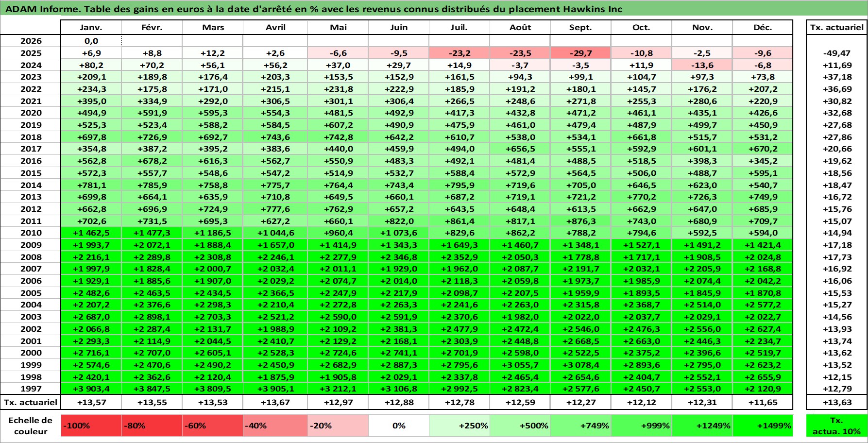Select the +2 655,9 cell in 1998

click(x=763, y=377)
